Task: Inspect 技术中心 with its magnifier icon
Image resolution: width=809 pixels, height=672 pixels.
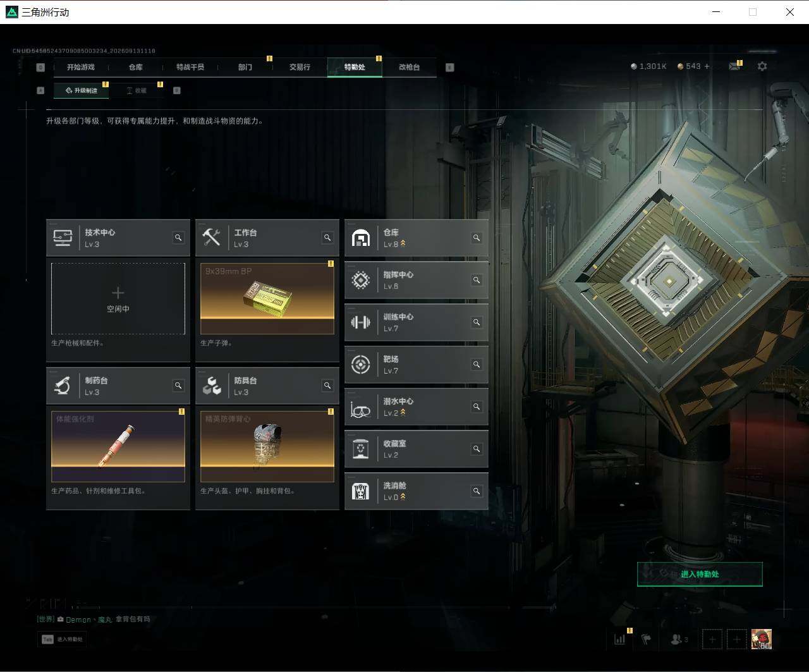Action: [178, 238]
